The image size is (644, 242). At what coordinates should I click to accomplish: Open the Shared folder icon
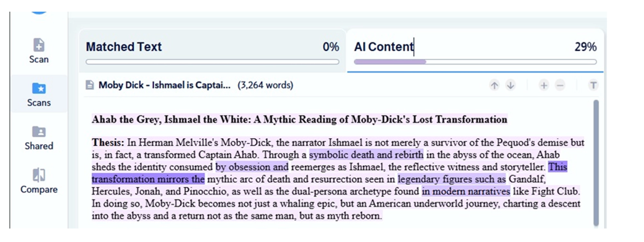[39, 132]
